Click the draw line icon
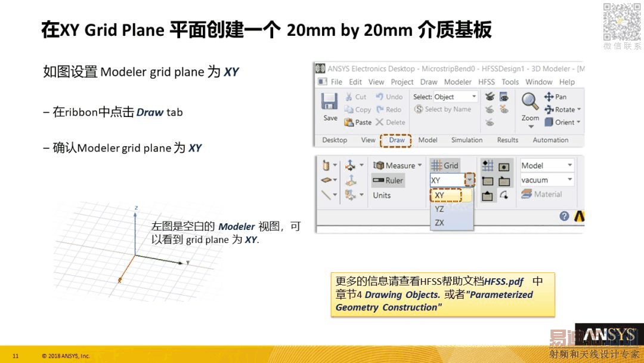This screenshot has width=644, height=363. coord(326,195)
